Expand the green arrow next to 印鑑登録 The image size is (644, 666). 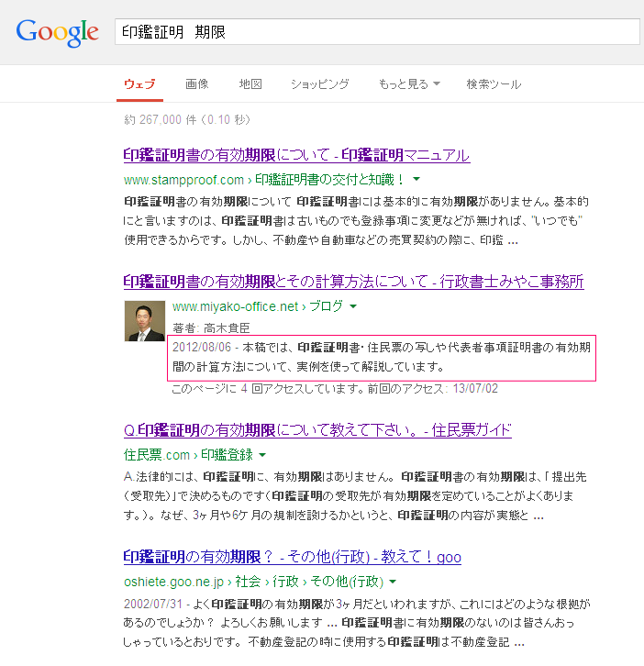pos(262,455)
